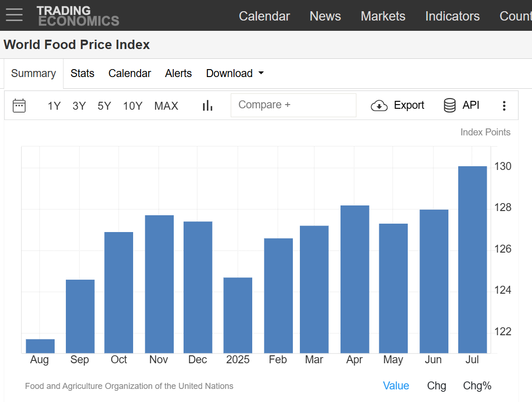Click the Indicators navigation link

point(452,16)
